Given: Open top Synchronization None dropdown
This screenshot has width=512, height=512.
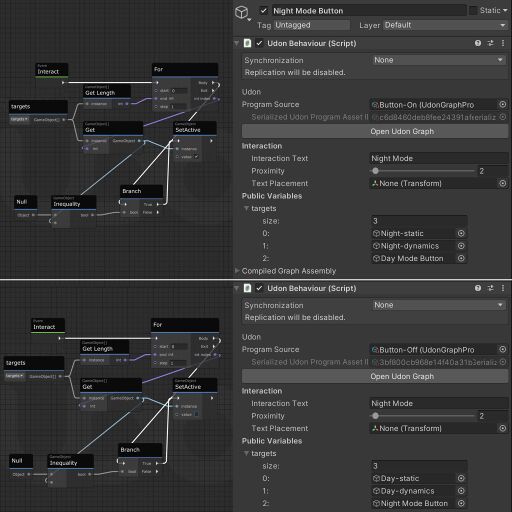Looking at the screenshot, I should pyautogui.click(x=439, y=60).
